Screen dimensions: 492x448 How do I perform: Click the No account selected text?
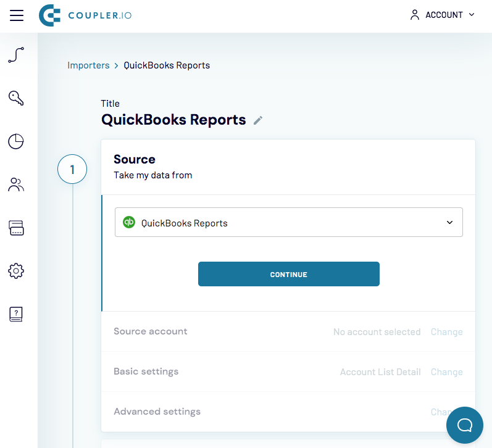click(377, 332)
